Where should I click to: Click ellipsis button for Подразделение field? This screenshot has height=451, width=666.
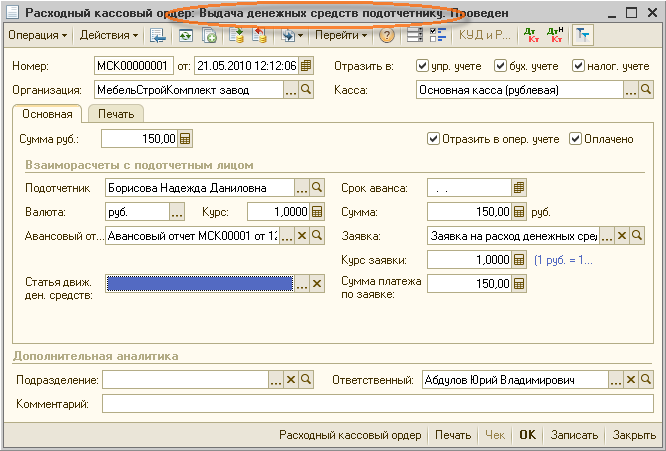click(276, 380)
